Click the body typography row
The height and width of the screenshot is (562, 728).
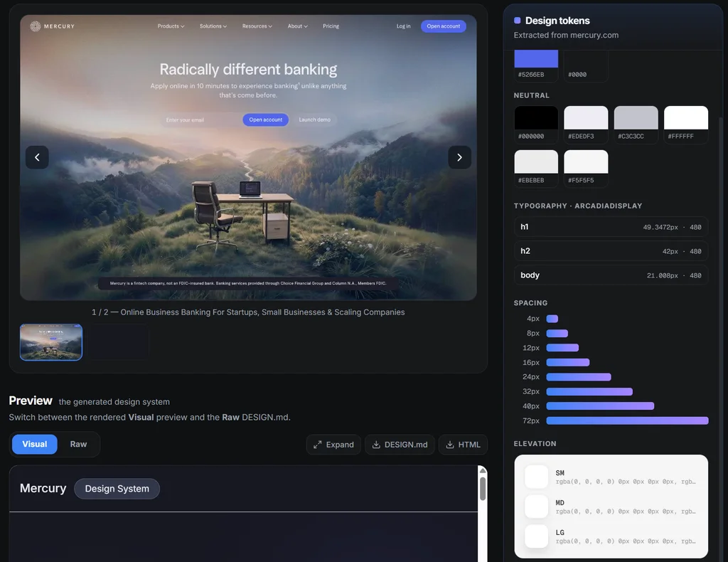(611, 275)
